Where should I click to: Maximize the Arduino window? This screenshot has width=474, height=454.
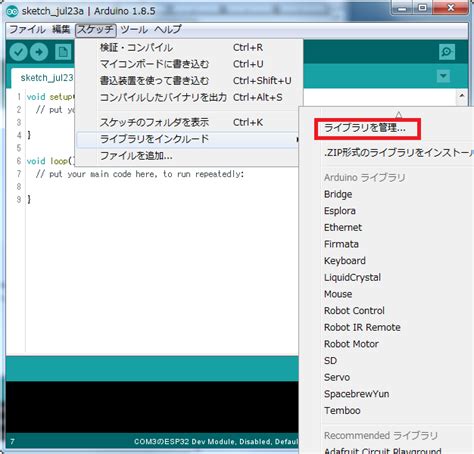422,8
